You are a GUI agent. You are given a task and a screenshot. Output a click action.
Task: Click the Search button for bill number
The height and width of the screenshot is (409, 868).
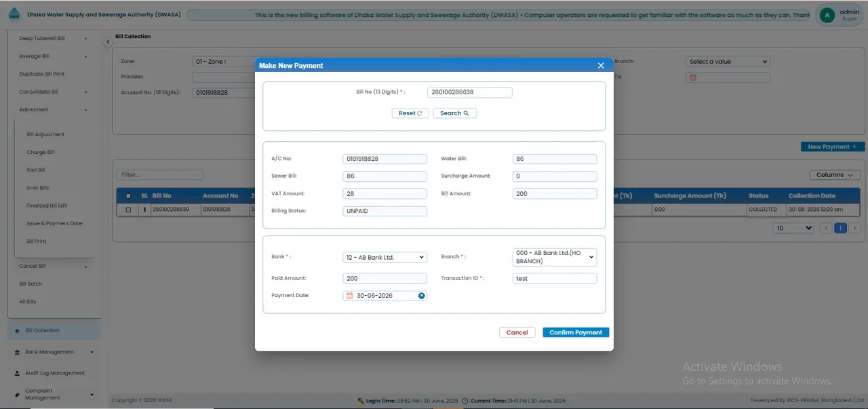coord(454,113)
